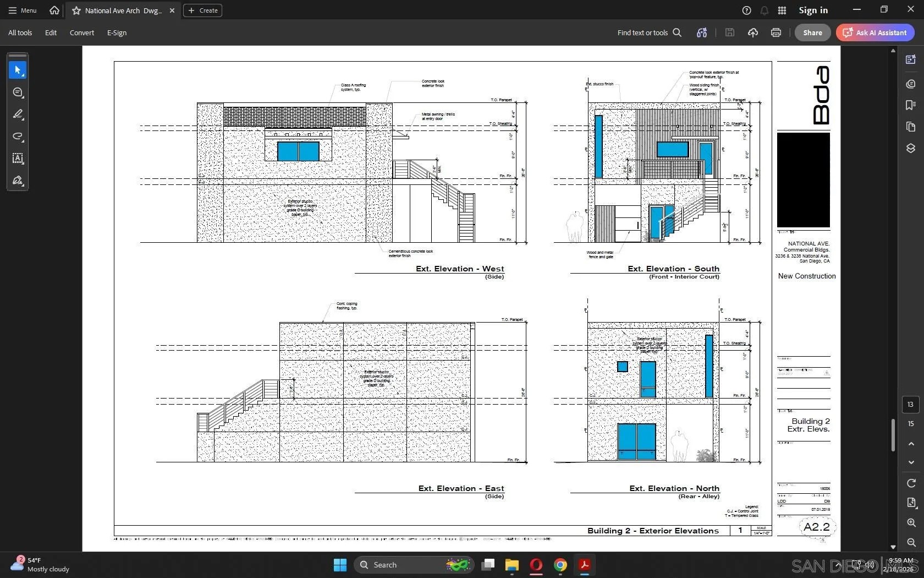924x578 pixels.
Task: Zoom in on the drawing
Action: point(911,522)
